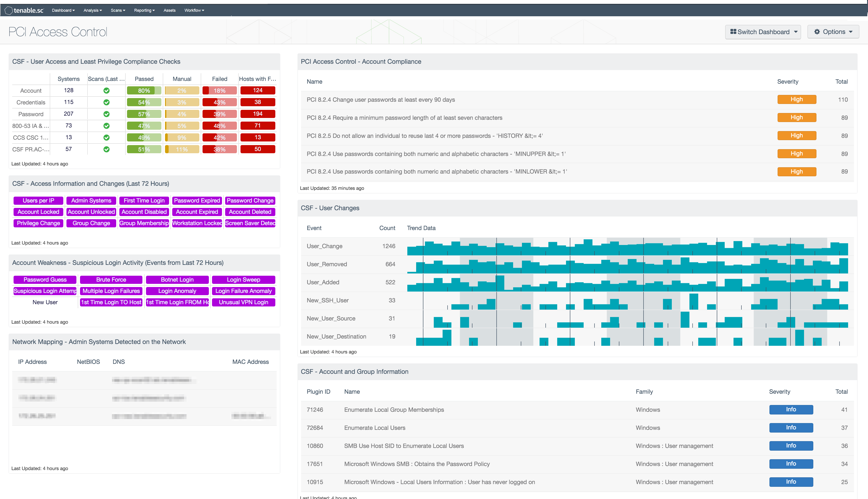This screenshot has height=499, width=868.
Task: Click the green check in Credentials row
Action: click(106, 102)
